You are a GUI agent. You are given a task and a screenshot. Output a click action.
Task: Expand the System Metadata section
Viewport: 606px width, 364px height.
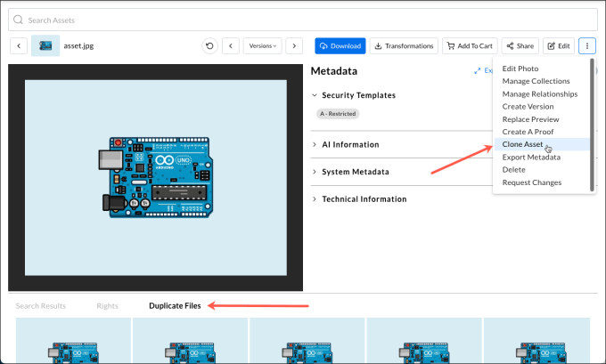coord(315,172)
